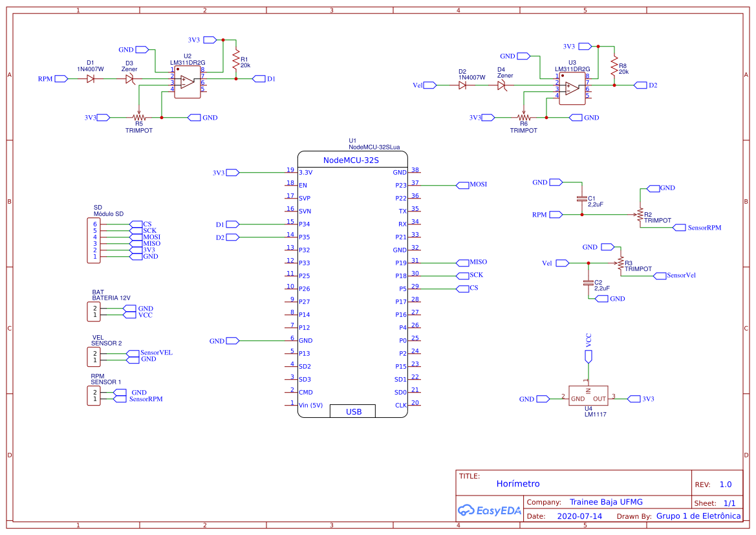
Task: Select the R3 trimpot symbol
Action: pyautogui.click(x=620, y=263)
